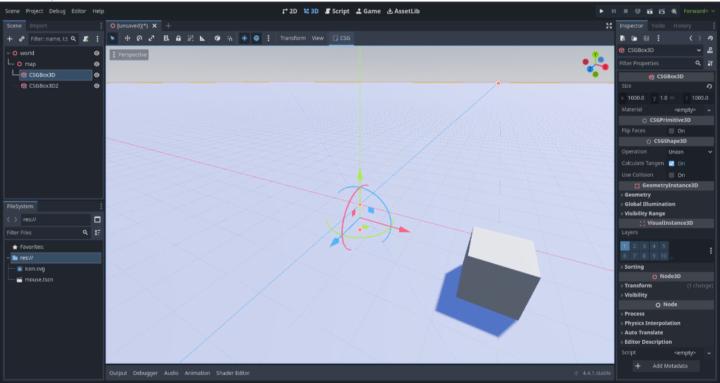Search in Filter Files magnifier icon
Image resolution: width=720 pixels, height=383 pixels.
click(x=85, y=233)
